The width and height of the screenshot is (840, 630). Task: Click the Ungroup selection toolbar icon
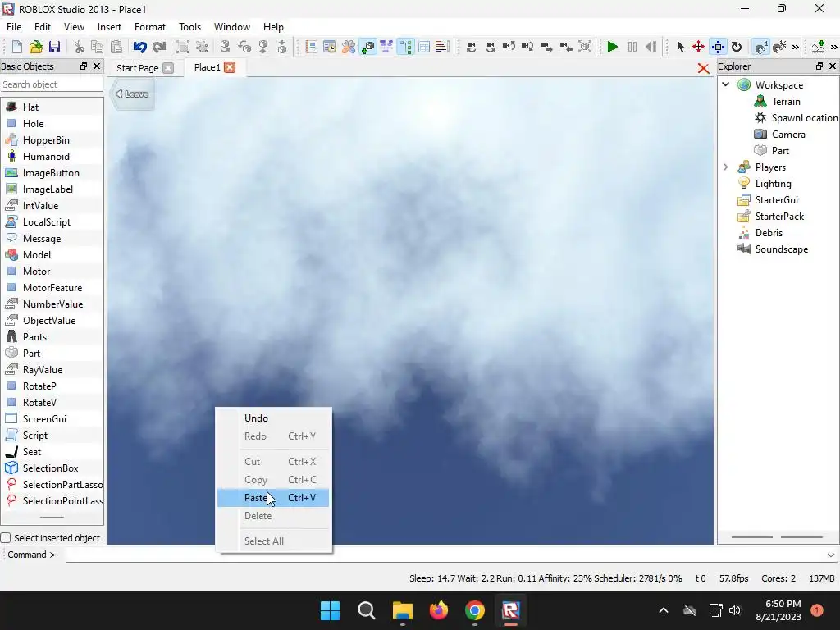point(202,47)
